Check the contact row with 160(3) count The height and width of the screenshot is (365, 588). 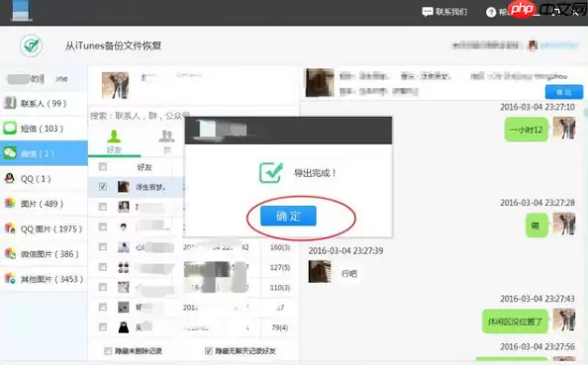(x=103, y=246)
